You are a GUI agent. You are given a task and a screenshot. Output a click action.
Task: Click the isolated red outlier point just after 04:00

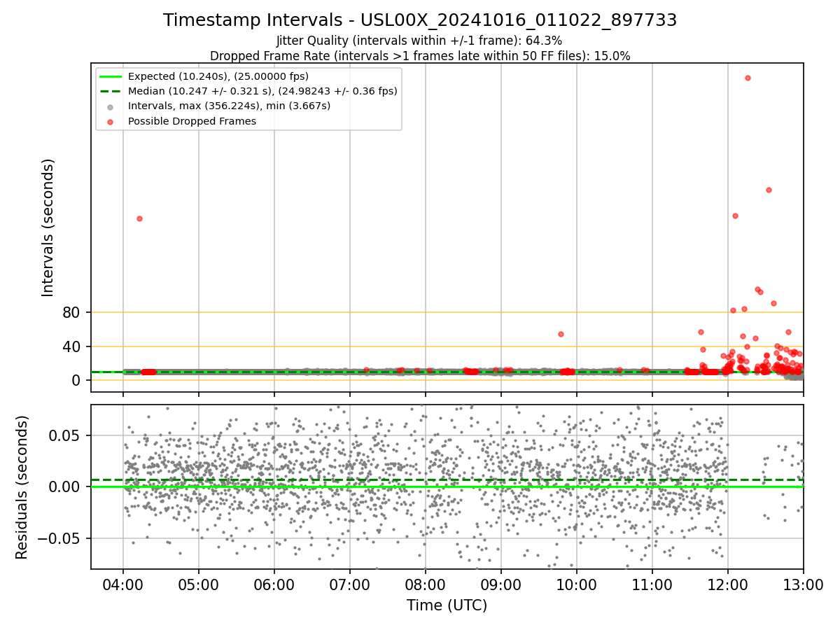click(x=139, y=218)
